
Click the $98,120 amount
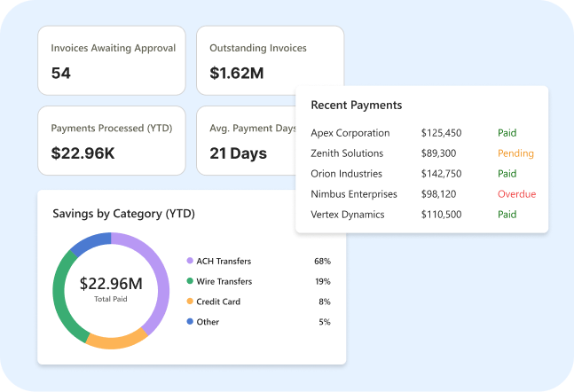coord(438,194)
